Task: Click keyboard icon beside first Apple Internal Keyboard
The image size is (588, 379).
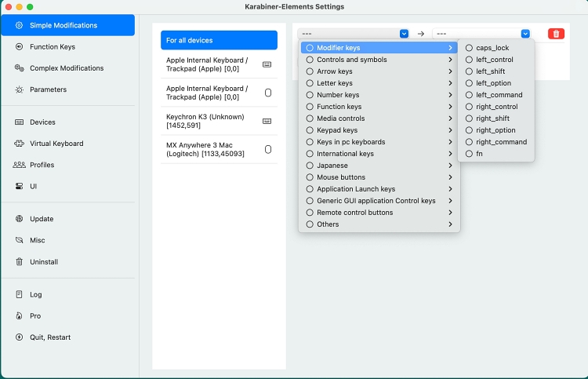Action: 267,64
